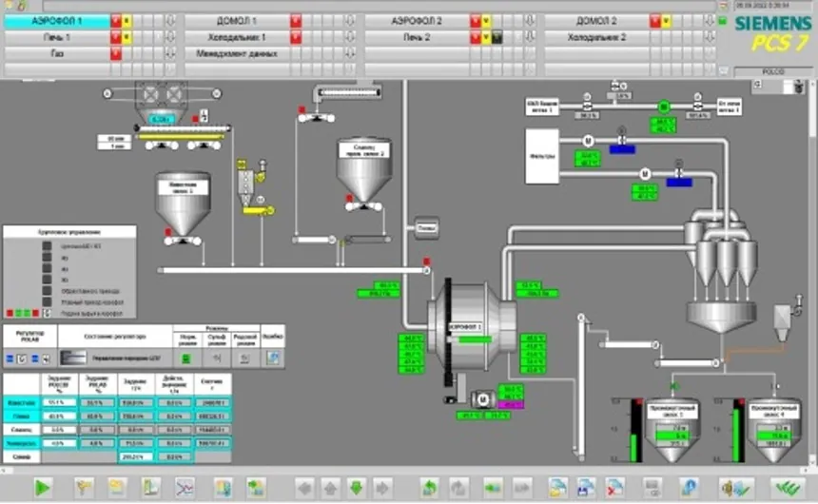Open the ДОМОЛ 2 area tab
Viewport: 818px width, 504px height.
[596, 21]
